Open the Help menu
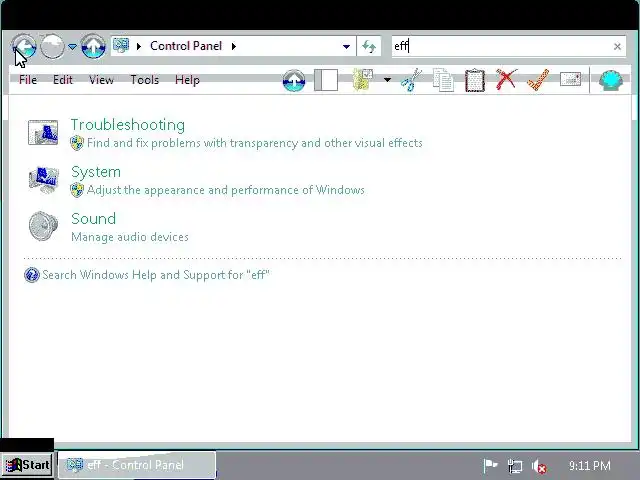 [187, 80]
